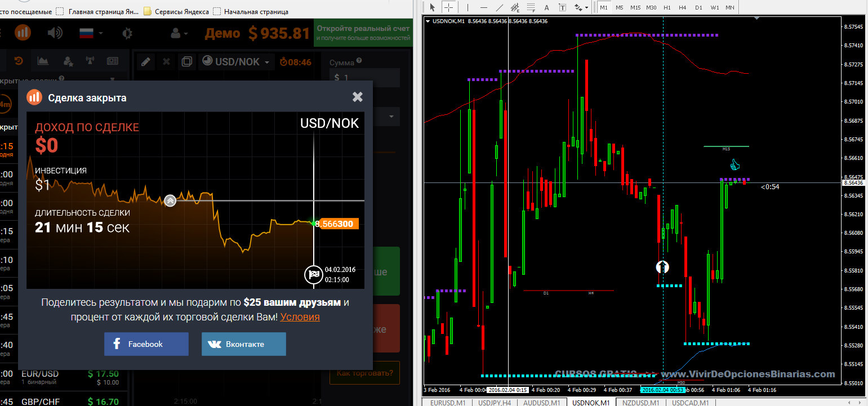Switch chart to H4 timeframe
868x406 pixels.
pos(683,7)
